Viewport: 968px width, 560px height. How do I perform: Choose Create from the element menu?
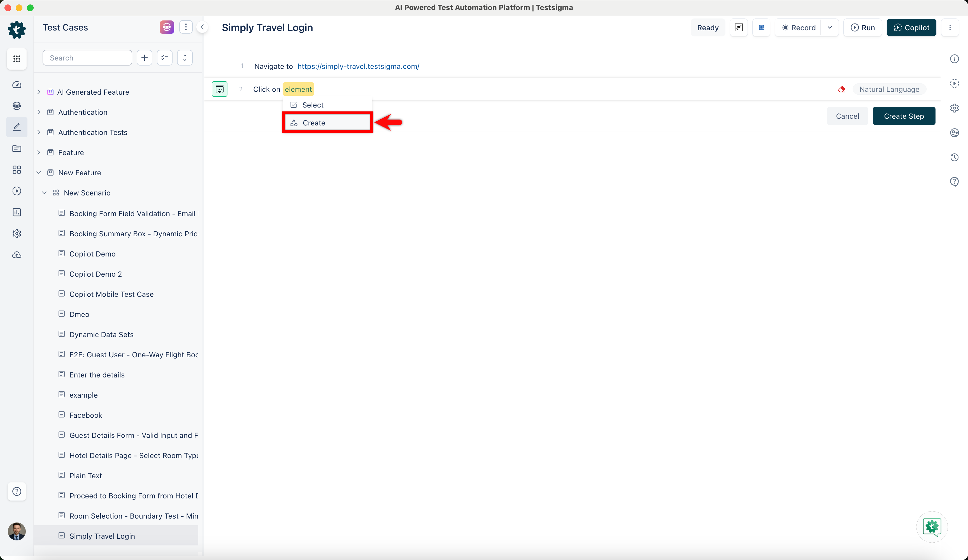pos(327,123)
